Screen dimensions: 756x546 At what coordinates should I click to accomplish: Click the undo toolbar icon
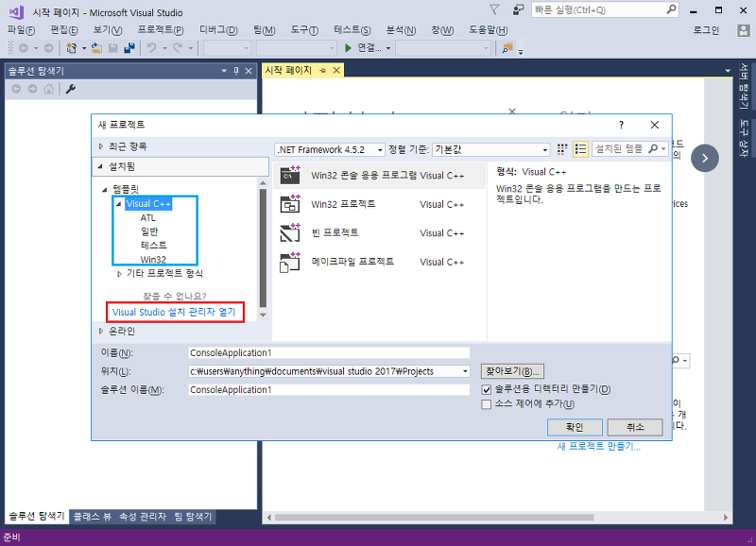tap(151, 48)
